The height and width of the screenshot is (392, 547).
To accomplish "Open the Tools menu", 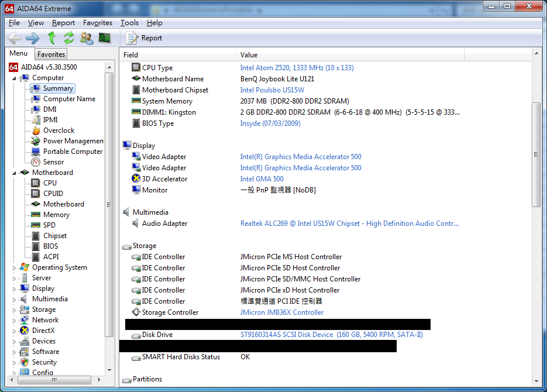I will pos(129,23).
